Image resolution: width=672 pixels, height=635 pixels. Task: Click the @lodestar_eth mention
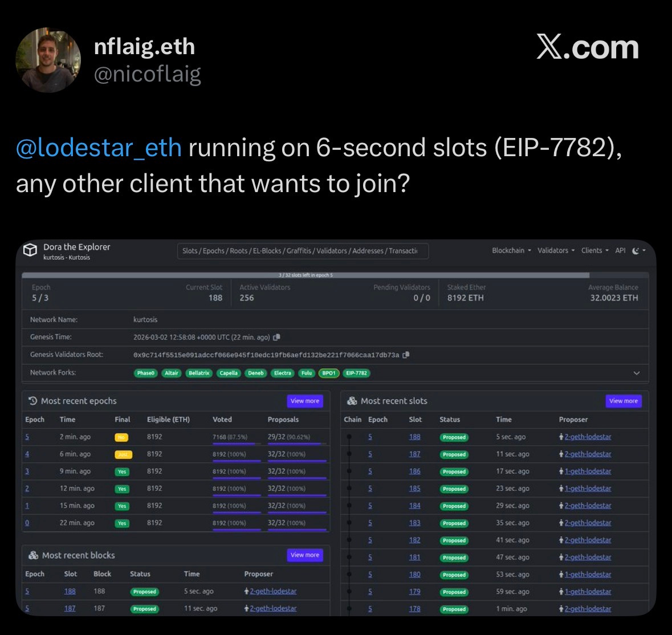click(99, 148)
